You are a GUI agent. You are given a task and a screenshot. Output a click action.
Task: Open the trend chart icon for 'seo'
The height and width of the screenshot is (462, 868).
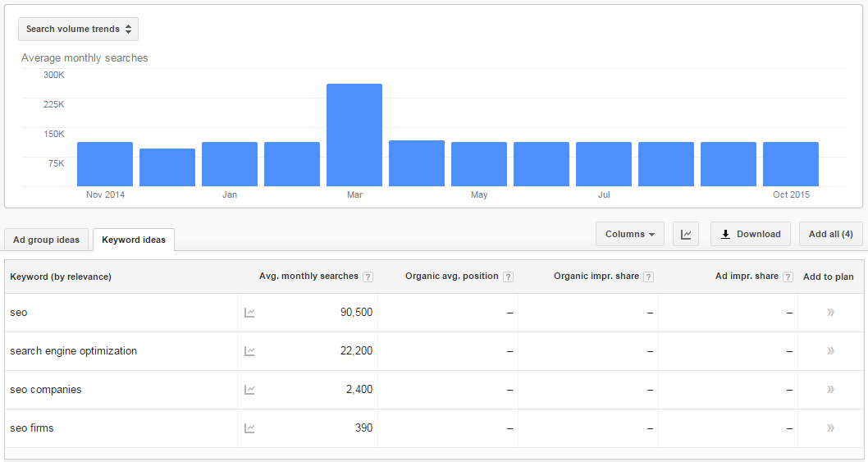(249, 313)
